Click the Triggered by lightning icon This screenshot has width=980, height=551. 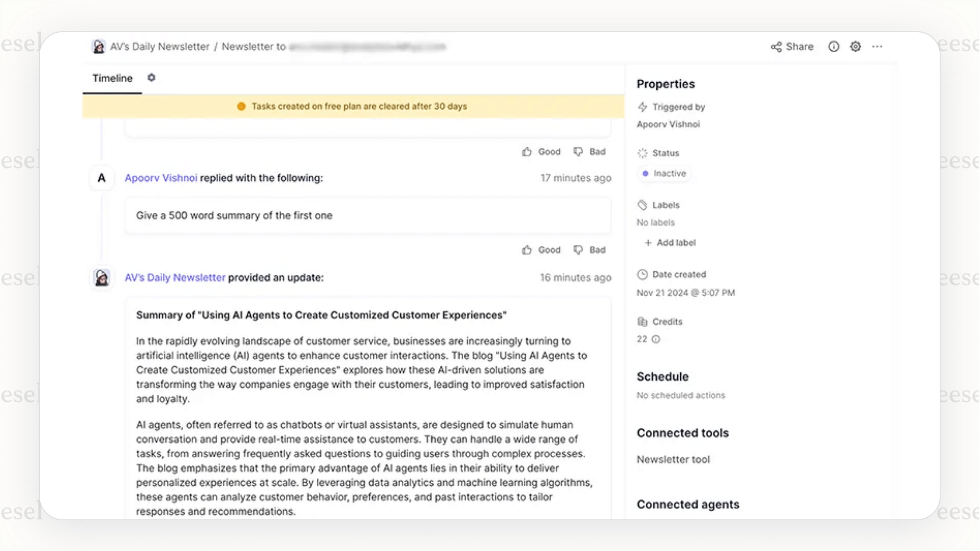pyautogui.click(x=642, y=107)
